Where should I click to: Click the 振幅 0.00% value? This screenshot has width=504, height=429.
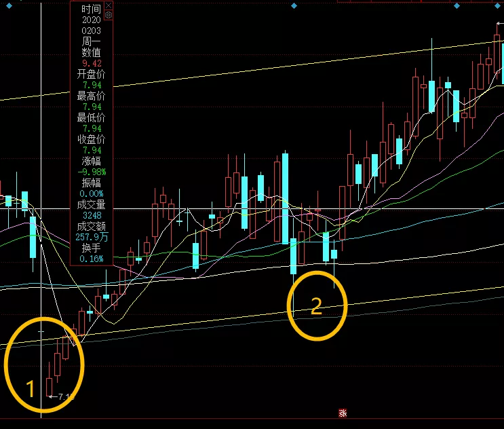[91, 193]
